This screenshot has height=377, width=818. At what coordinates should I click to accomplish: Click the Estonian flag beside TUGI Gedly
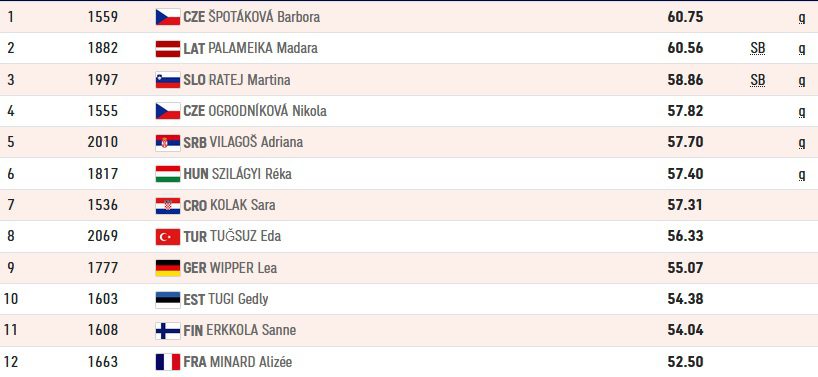pyautogui.click(x=168, y=299)
